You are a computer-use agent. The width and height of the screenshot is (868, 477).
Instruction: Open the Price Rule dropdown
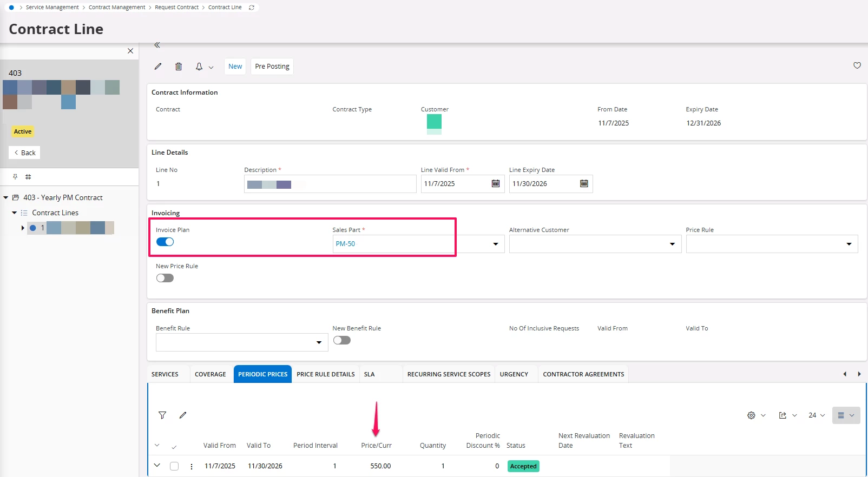[849, 244]
